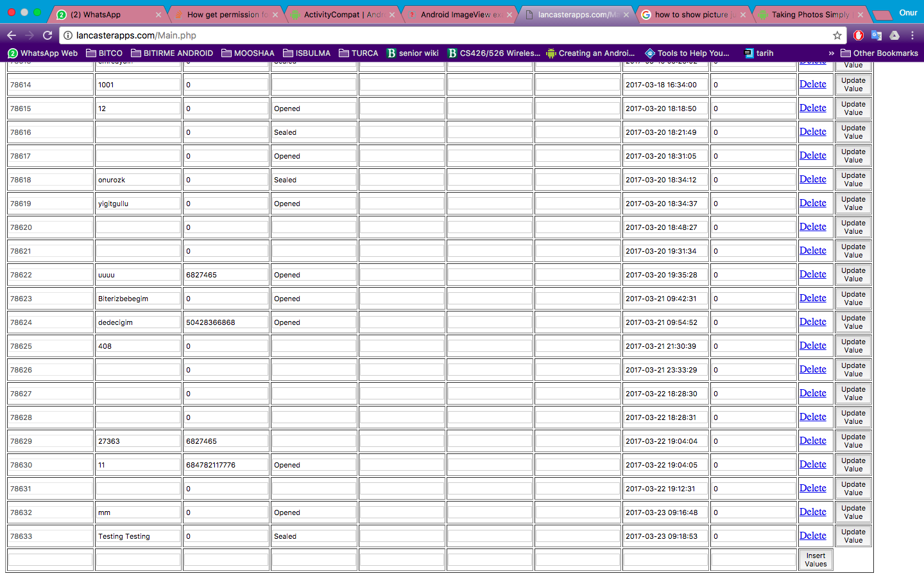
Task: Open the BITIRME ANDROID bookmark folder
Action: coord(171,53)
